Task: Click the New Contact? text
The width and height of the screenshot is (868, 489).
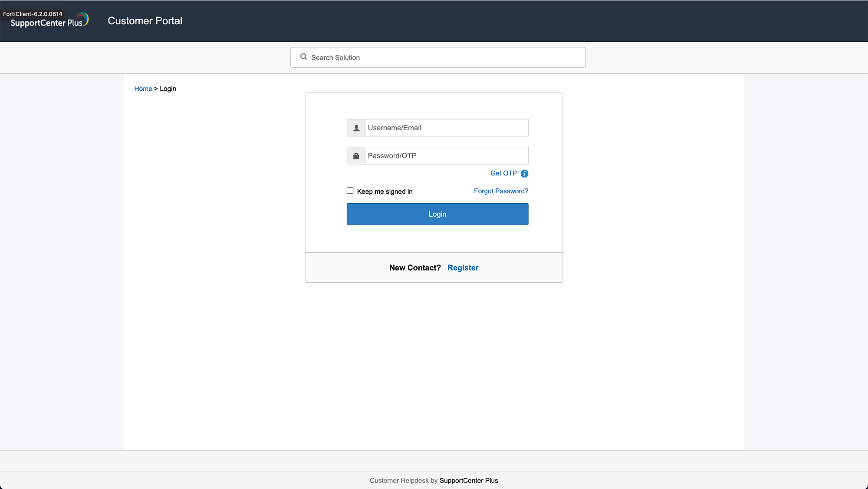Action: 415,268
